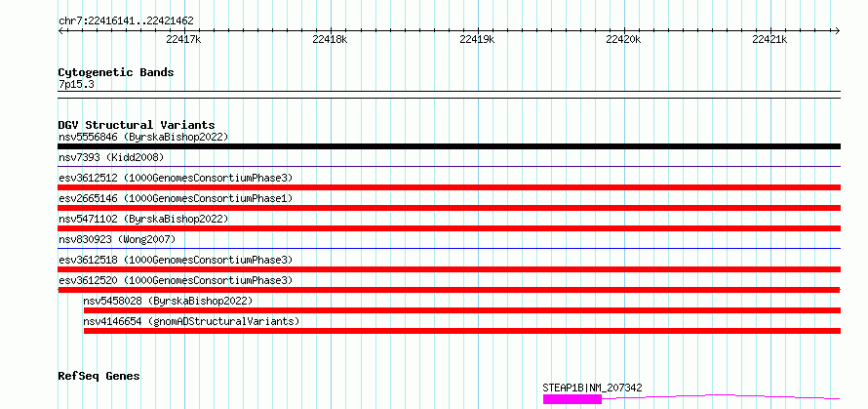Click the red bar under nsv4146654
This screenshot has width=868, height=409.
[x=462, y=331]
